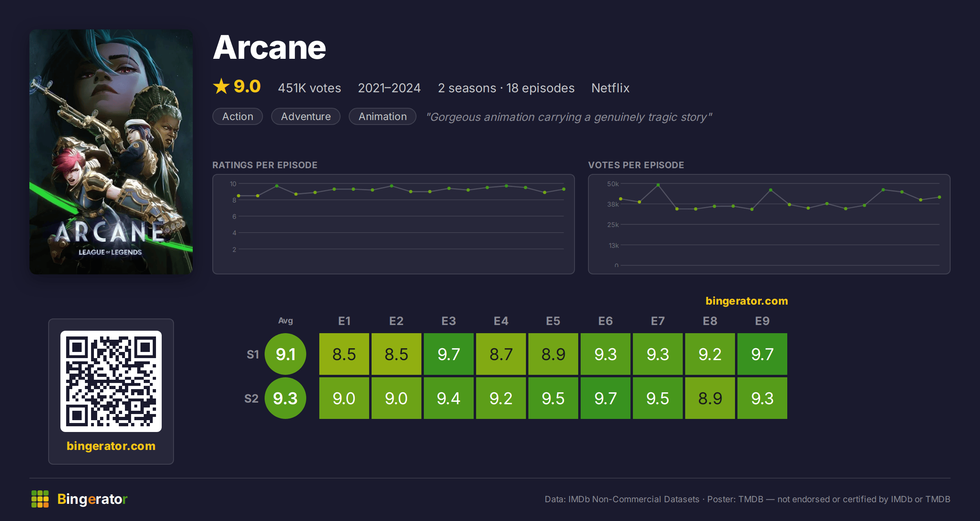Image resolution: width=980 pixels, height=521 pixels.
Task: Click the S1 E3 9.7 rating cell
Action: [449, 354]
